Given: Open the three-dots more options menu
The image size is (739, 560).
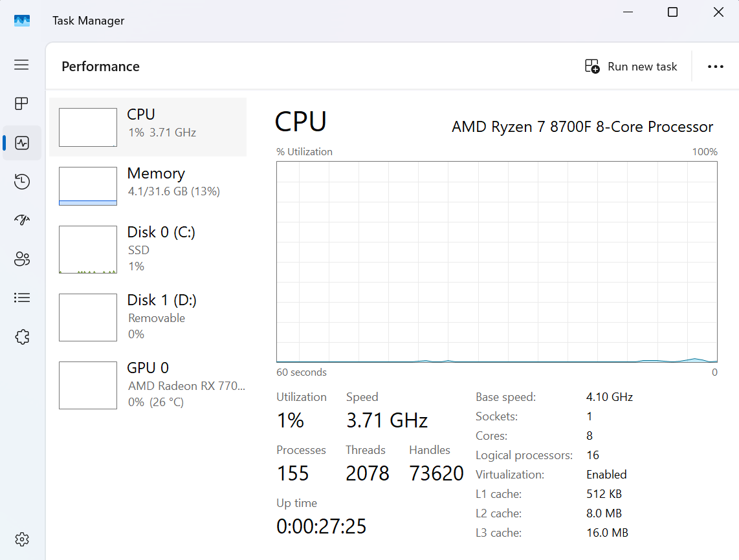Looking at the screenshot, I should [x=715, y=67].
